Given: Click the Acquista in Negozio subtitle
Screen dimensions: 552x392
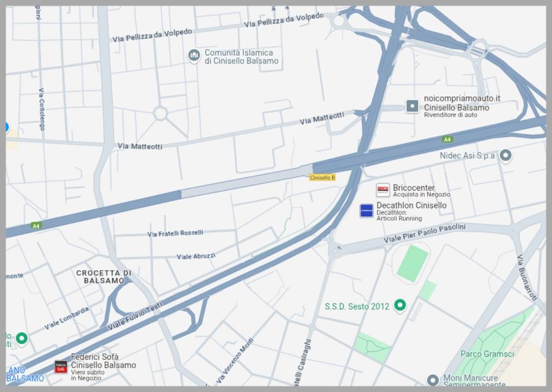Looking at the screenshot, I should [x=422, y=194].
